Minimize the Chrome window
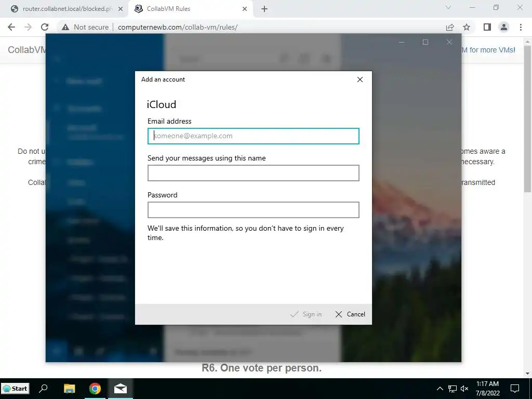Screen dimensions: 532x399 pyautogui.click(x=472, y=7)
